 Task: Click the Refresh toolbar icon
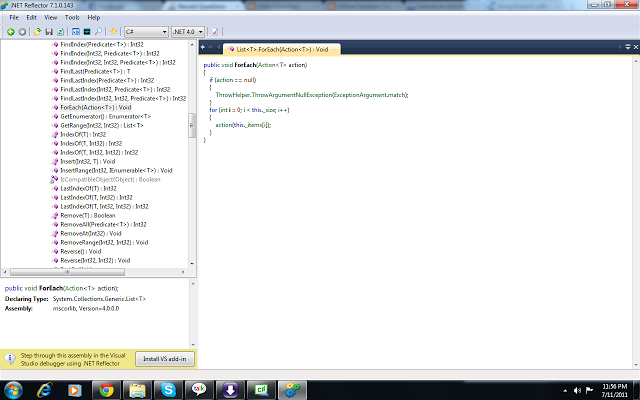click(x=60, y=31)
